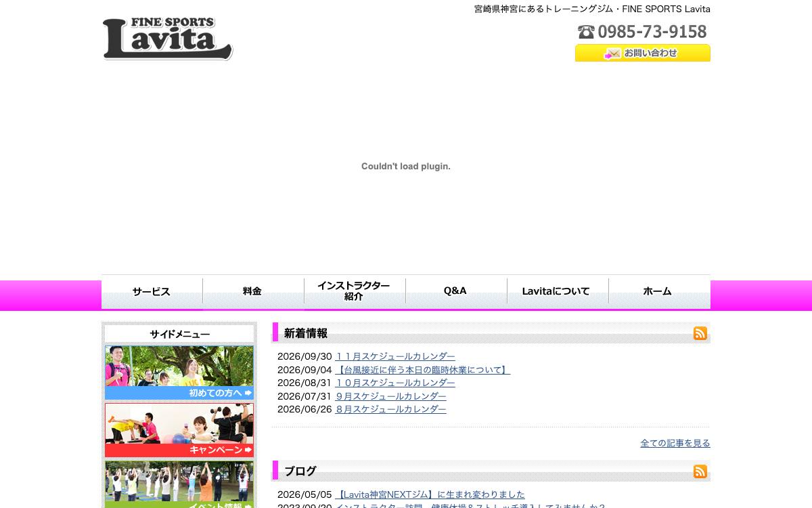Click the RSS icon beside 新着情報
812x508 pixels.
pyautogui.click(x=700, y=333)
